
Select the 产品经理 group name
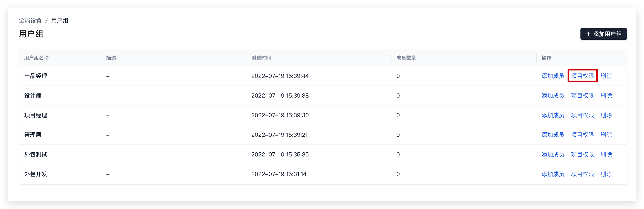coord(35,76)
